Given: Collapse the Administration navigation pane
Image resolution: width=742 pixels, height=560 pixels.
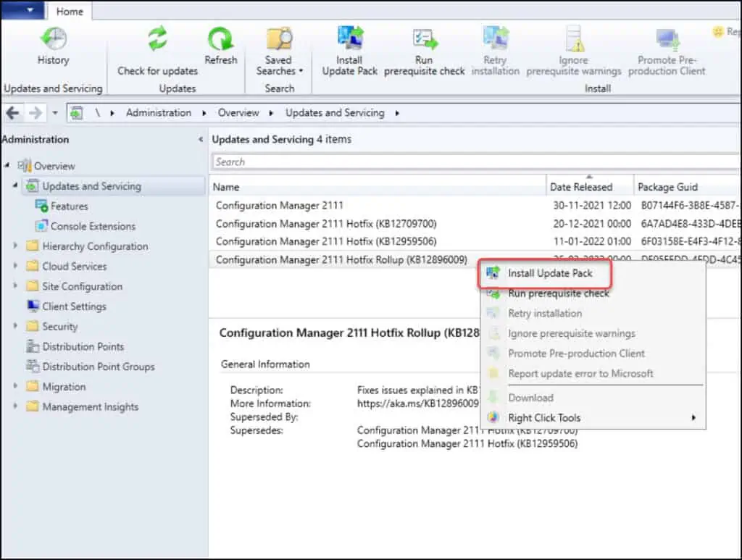Looking at the screenshot, I should click(x=201, y=139).
